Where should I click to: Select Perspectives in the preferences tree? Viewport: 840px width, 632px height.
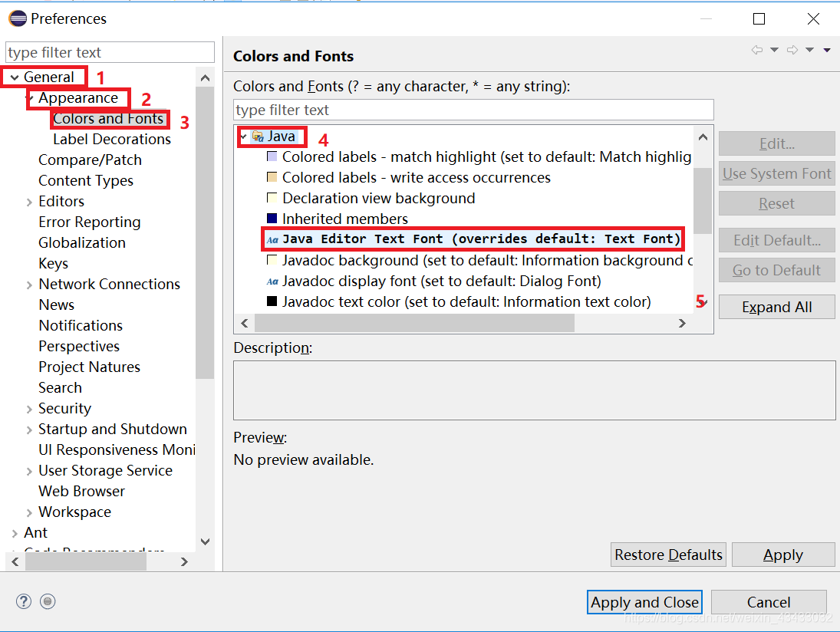pyautogui.click(x=79, y=347)
